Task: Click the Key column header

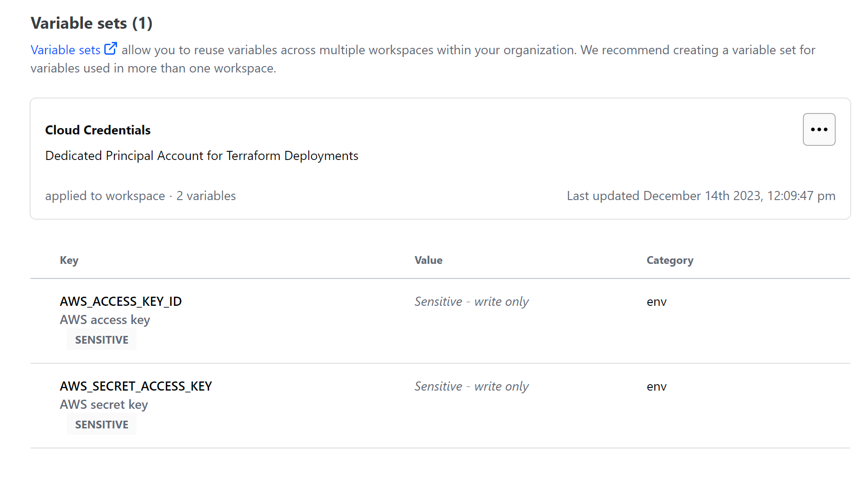Action: tap(69, 260)
